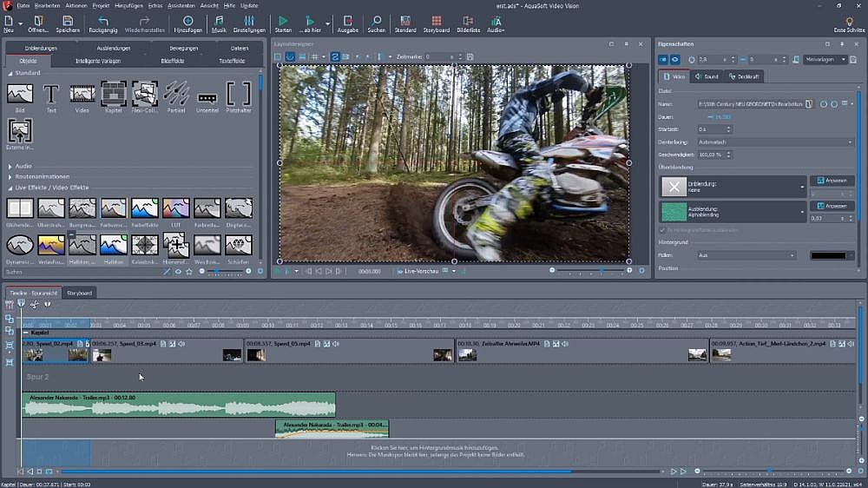Select the Untertitel object icon
Image resolution: width=868 pixels, height=488 pixels.
[207, 96]
